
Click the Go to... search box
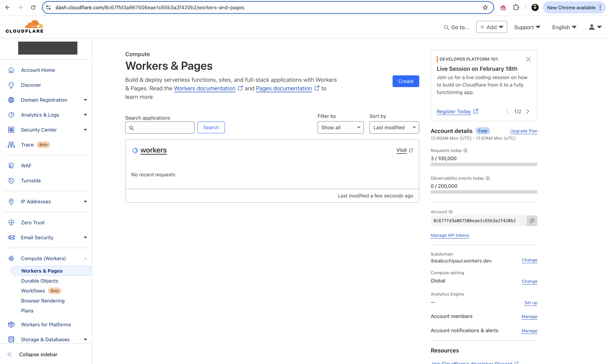pyautogui.click(x=456, y=27)
